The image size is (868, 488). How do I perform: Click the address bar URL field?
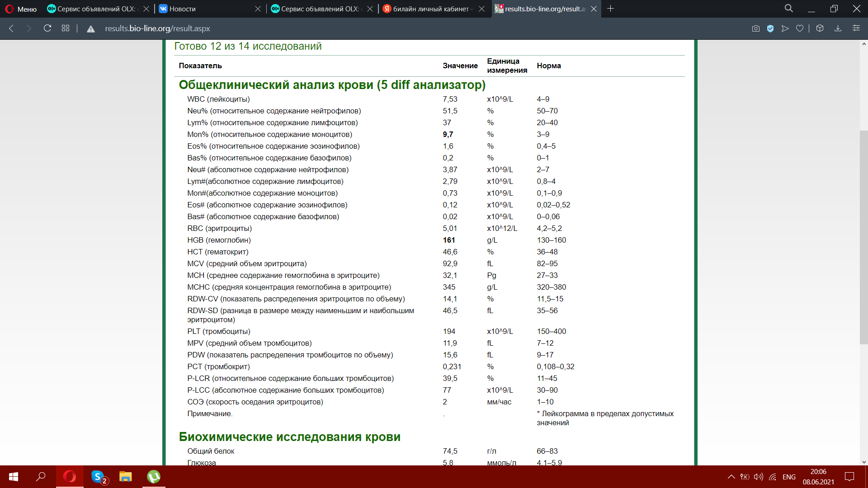click(157, 28)
